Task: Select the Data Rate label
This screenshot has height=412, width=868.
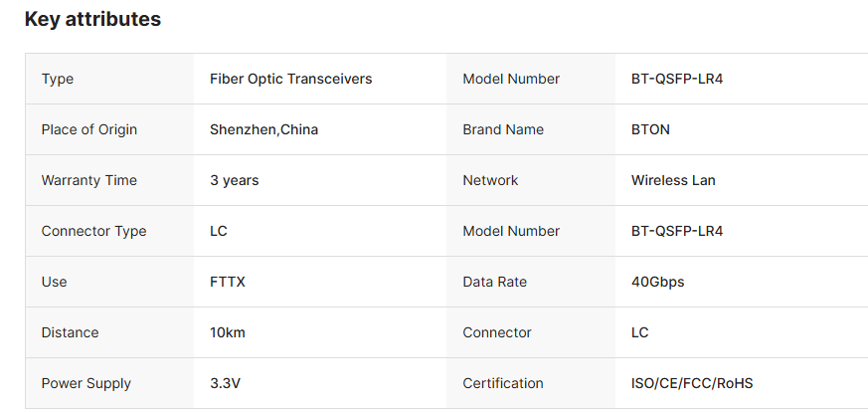Action: (495, 282)
